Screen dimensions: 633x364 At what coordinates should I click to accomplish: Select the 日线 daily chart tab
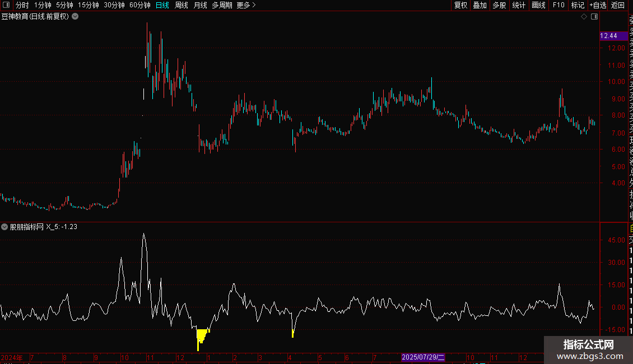click(162, 5)
